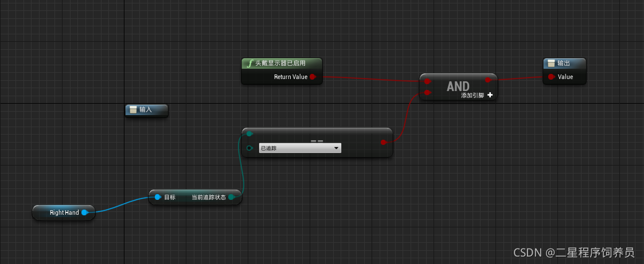Click the function f icon on 头戴显示器已启用 node
Screen dimensions: 644x264
tap(249, 64)
